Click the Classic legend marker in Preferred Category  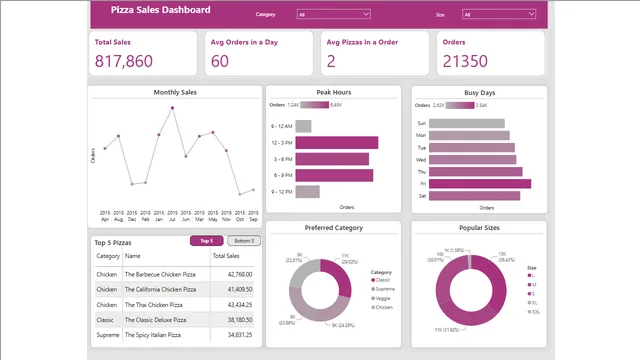click(x=373, y=280)
